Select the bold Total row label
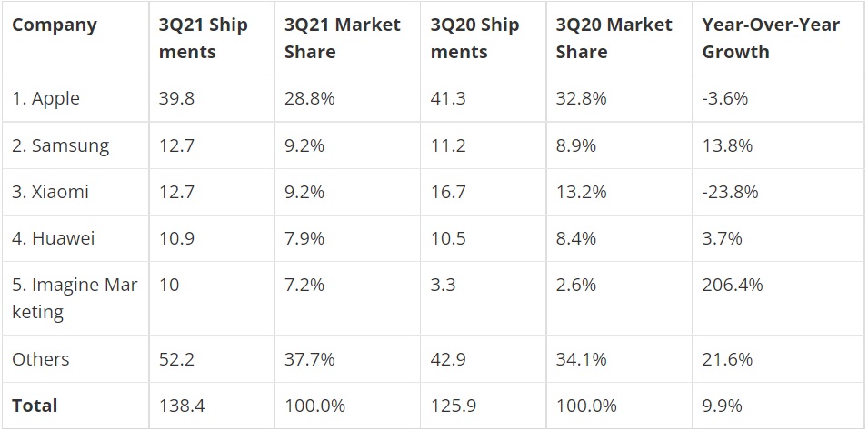This screenshot has height=431, width=868. 35,406
